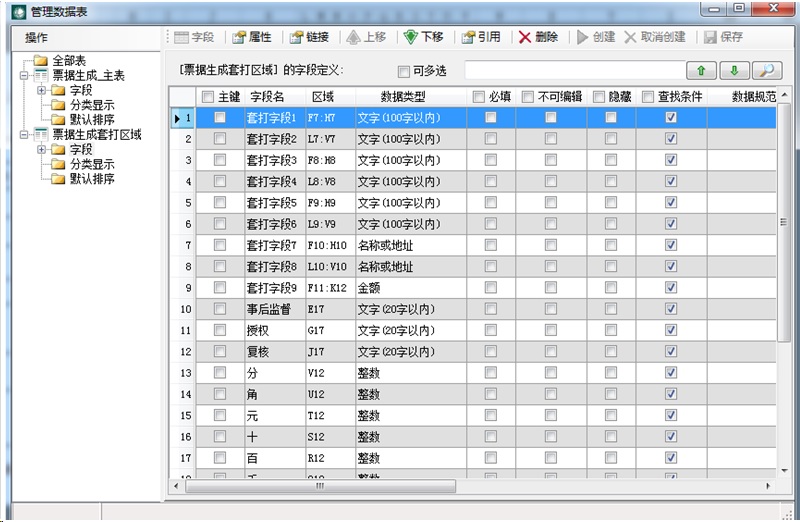Screen dimensions: 800x522
Task: Click the 数据类型 column header
Action: point(403,97)
